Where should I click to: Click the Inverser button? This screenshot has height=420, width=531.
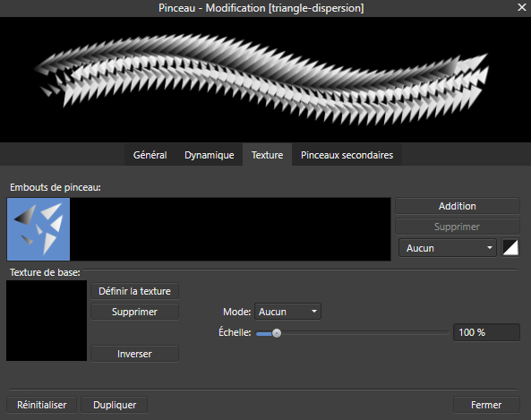click(134, 354)
